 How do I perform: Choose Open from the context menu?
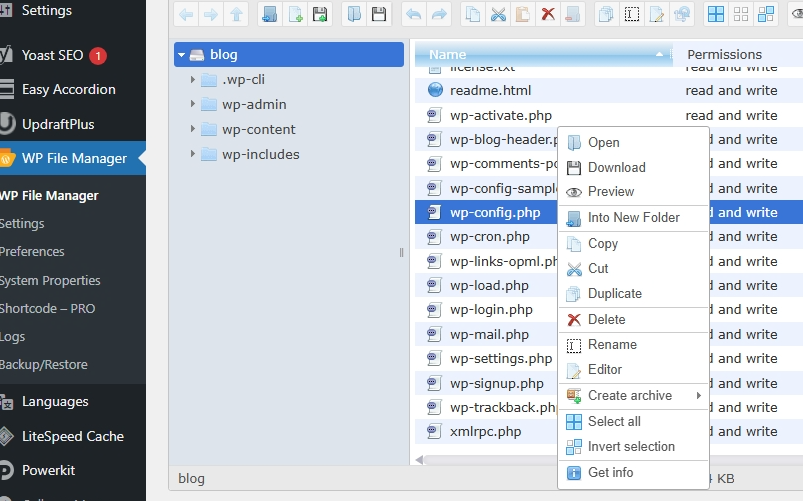633,142
